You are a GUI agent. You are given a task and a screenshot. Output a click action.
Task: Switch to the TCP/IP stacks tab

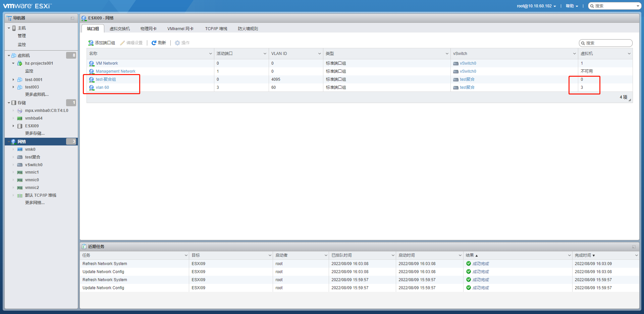pyautogui.click(x=216, y=29)
